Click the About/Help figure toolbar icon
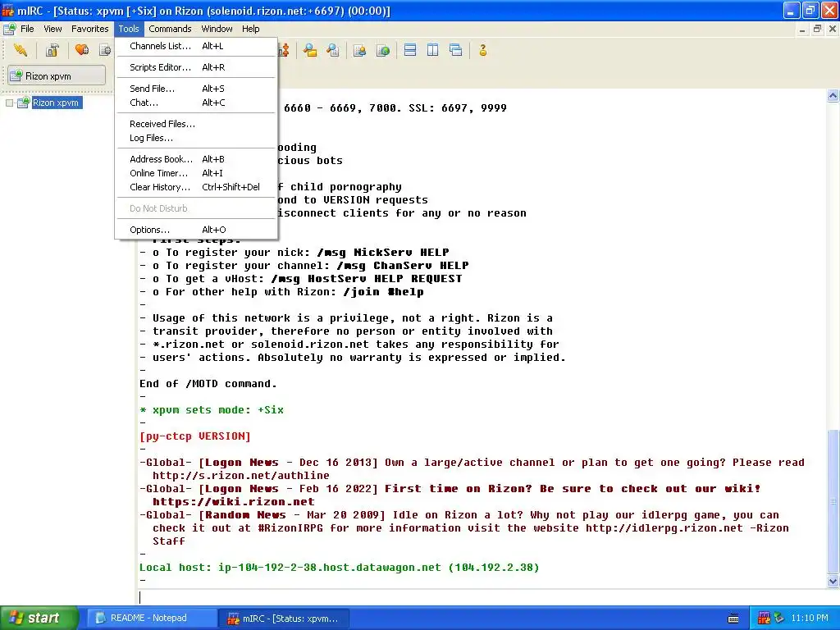Viewport: 840px width, 630px height. coord(482,50)
